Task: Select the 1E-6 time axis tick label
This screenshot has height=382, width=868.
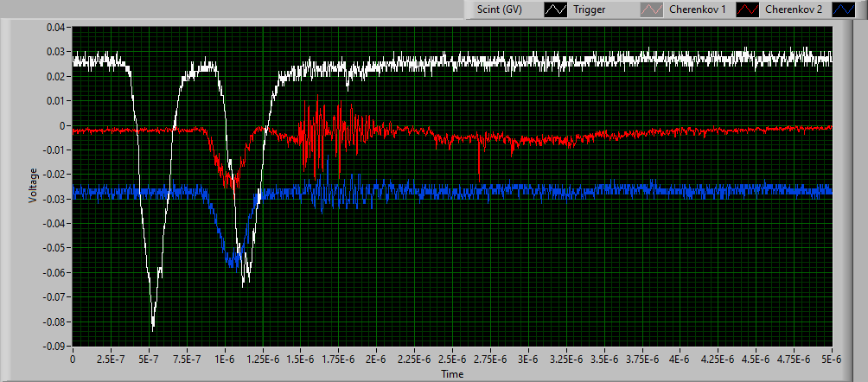Action: (224, 358)
